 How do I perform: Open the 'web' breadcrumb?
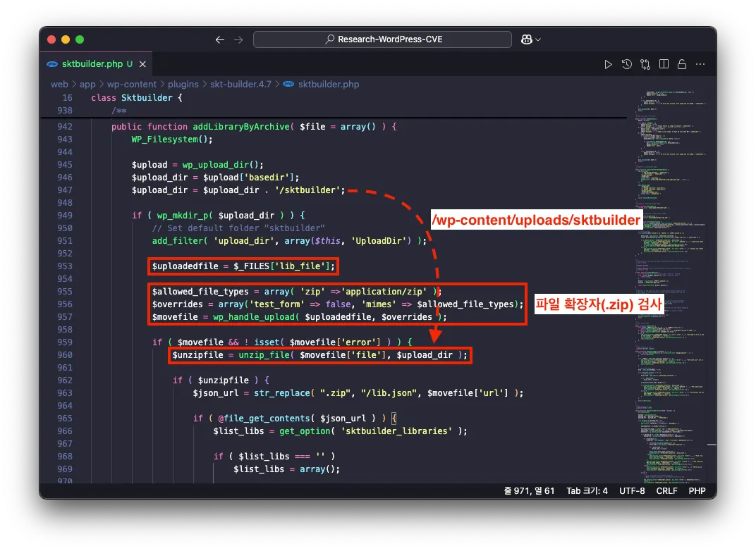[x=59, y=85]
